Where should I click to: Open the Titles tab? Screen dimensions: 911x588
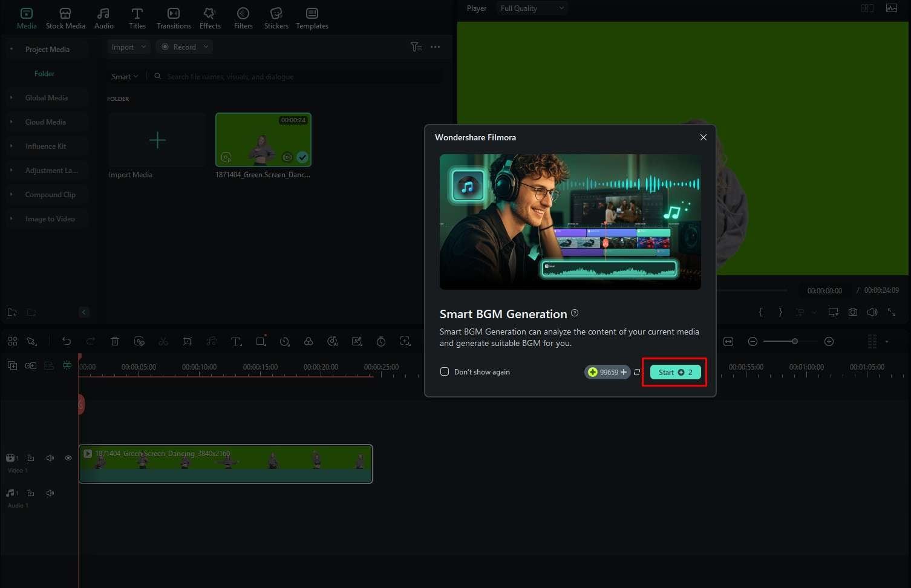pos(137,18)
